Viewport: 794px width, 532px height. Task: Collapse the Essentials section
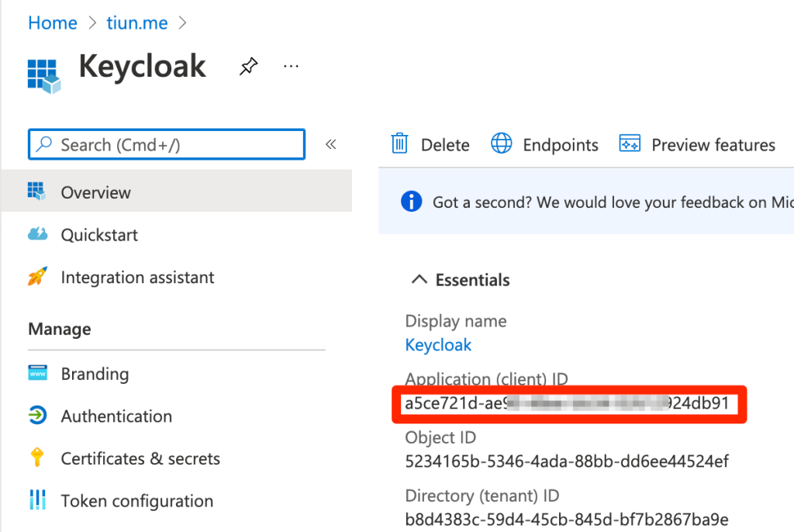tap(419, 279)
